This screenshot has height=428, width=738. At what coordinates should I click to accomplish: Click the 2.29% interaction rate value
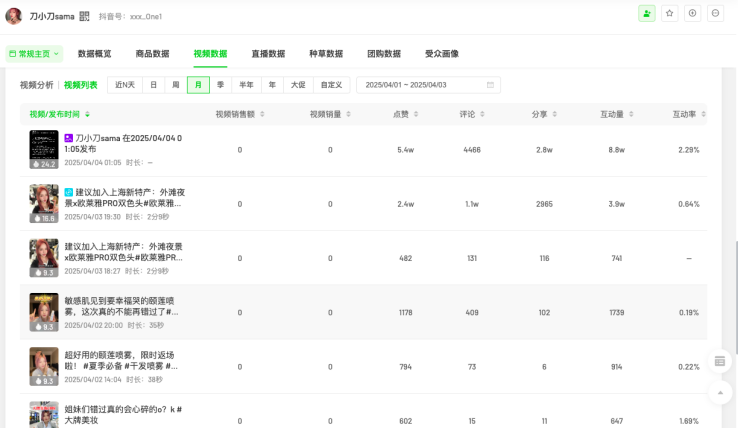click(689, 150)
